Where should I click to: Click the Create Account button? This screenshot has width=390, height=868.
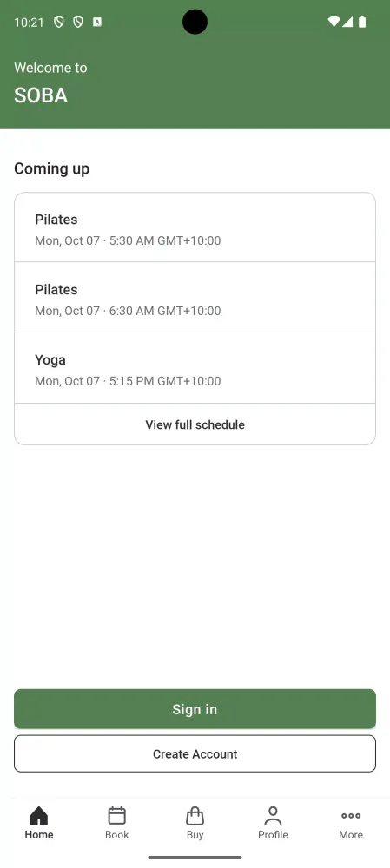(195, 754)
